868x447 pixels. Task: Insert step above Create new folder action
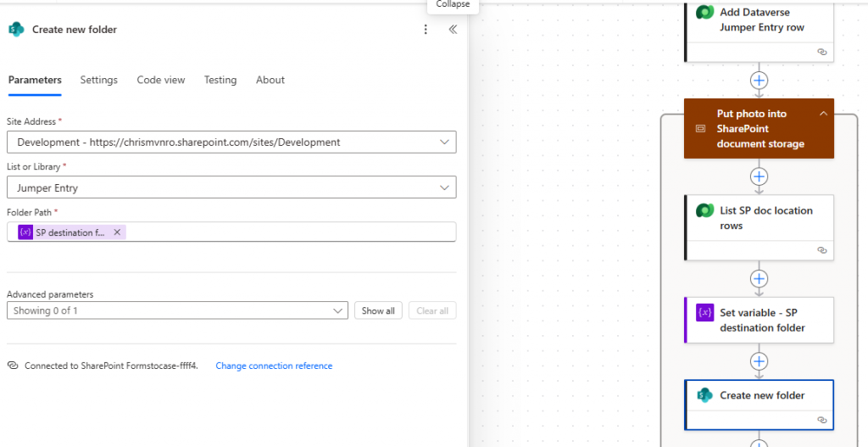[759, 361]
